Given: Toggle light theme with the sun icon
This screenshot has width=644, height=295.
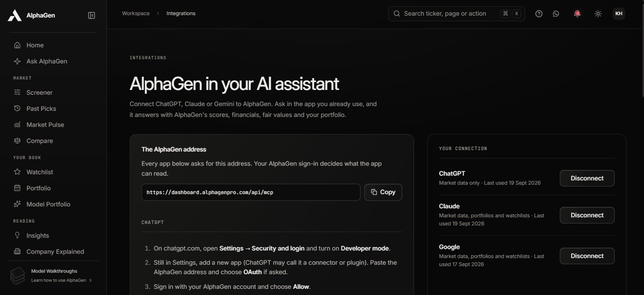Looking at the screenshot, I should [598, 14].
